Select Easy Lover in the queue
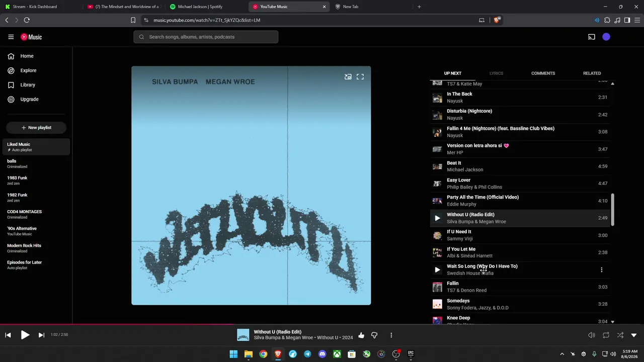The height and width of the screenshot is (362, 644). click(520, 184)
